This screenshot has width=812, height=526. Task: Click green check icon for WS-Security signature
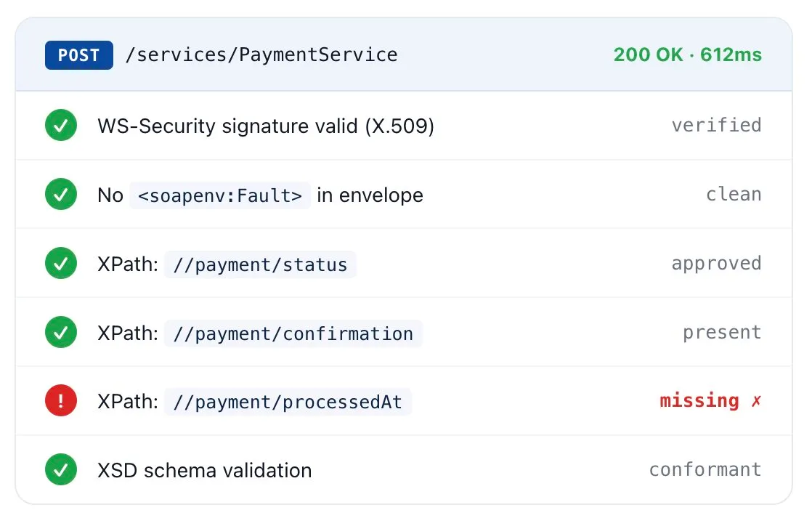tap(61, 125)
